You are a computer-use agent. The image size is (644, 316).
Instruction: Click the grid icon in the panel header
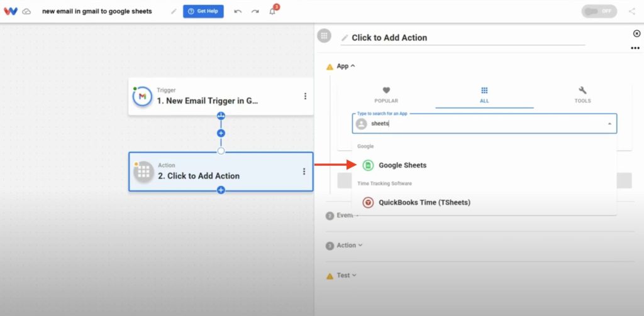pyautogui.click(x=324, y=36)
